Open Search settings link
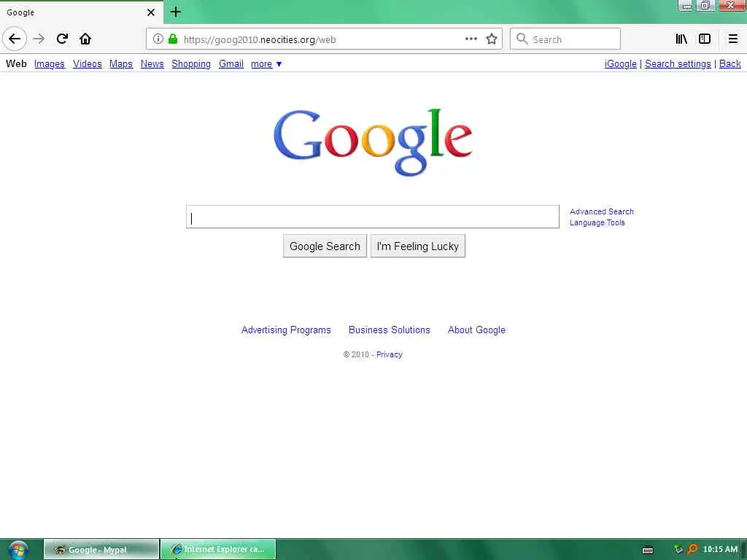This screenshot has height=560, width=747. point(678,64)
